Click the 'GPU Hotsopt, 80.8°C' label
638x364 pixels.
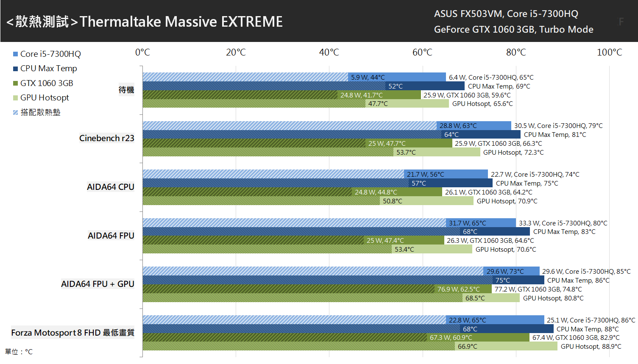553,298
